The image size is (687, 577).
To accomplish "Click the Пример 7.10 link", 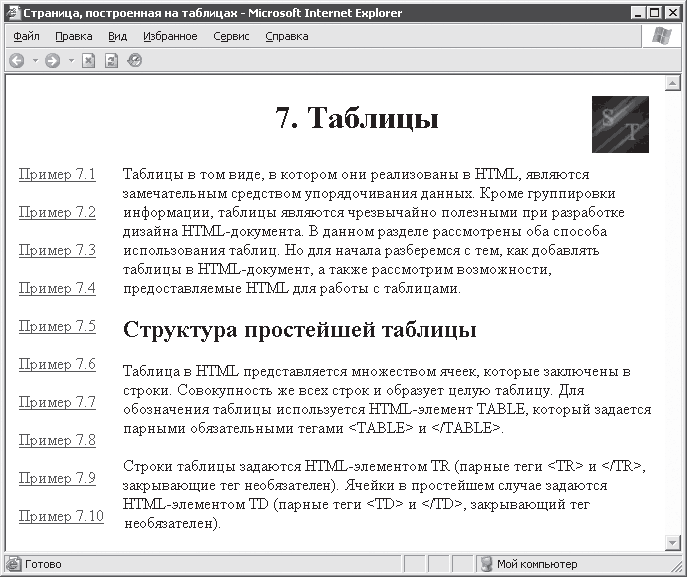I will 61,517.
